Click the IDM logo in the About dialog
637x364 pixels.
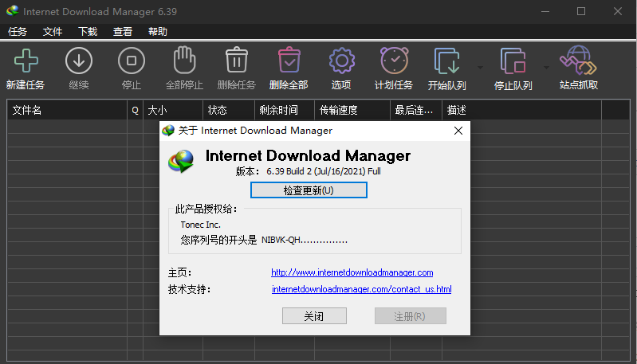(x=181, y=161)
